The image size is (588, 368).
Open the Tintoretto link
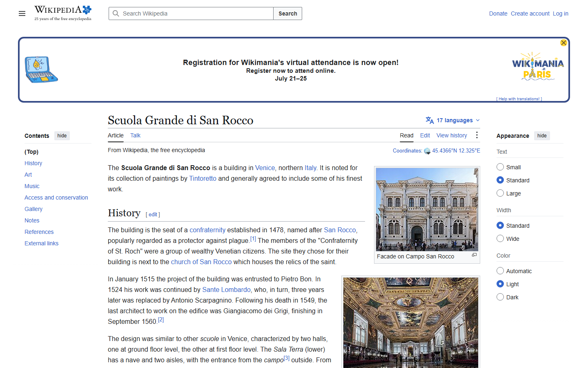point(203,178)
